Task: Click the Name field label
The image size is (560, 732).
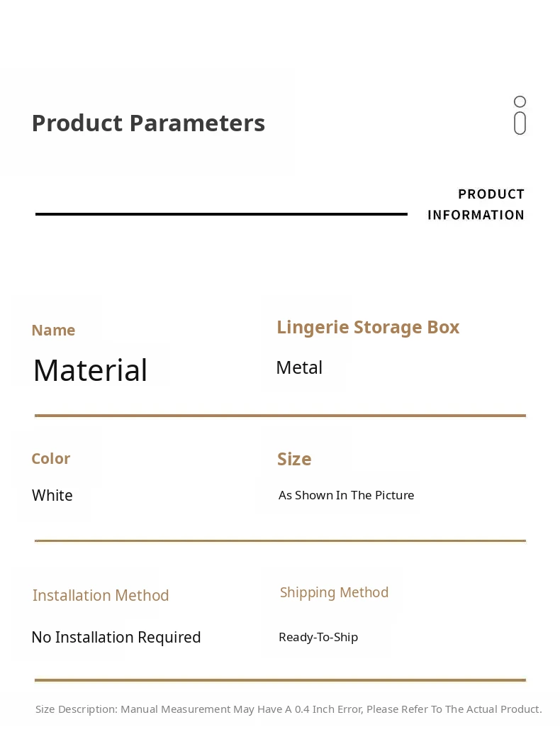Action: click(53, 331)
